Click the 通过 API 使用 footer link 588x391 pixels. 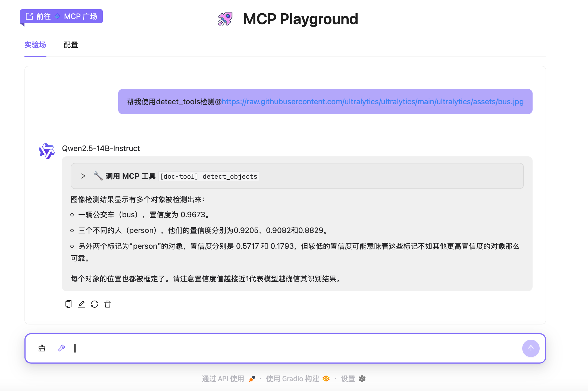(x=223, y=379)
